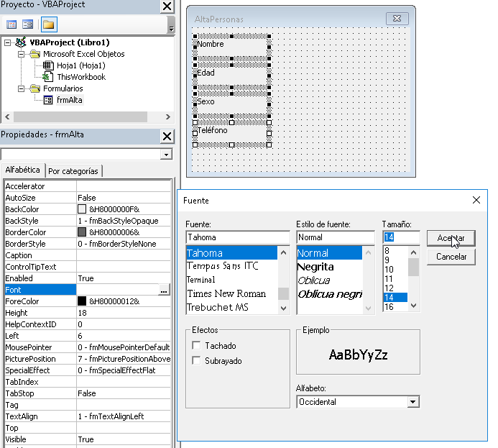Select Hoja1 (Hoja1) in project tree
498x448 pixels.
[81, 65]
